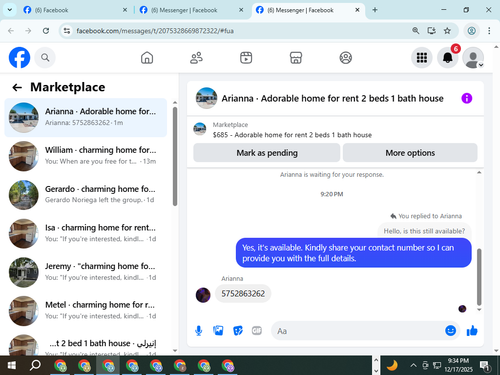Open the Windows notification center
This screenshot has width=500, height=375.
click(485, 366)
